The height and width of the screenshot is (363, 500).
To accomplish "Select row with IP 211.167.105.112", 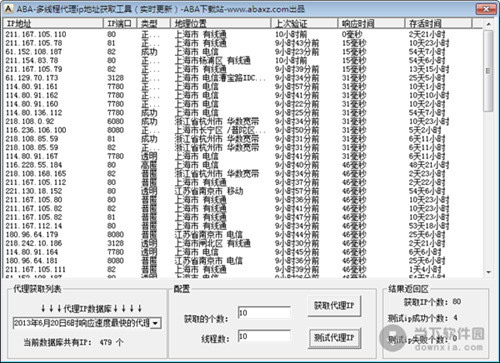I will (243, 182).
